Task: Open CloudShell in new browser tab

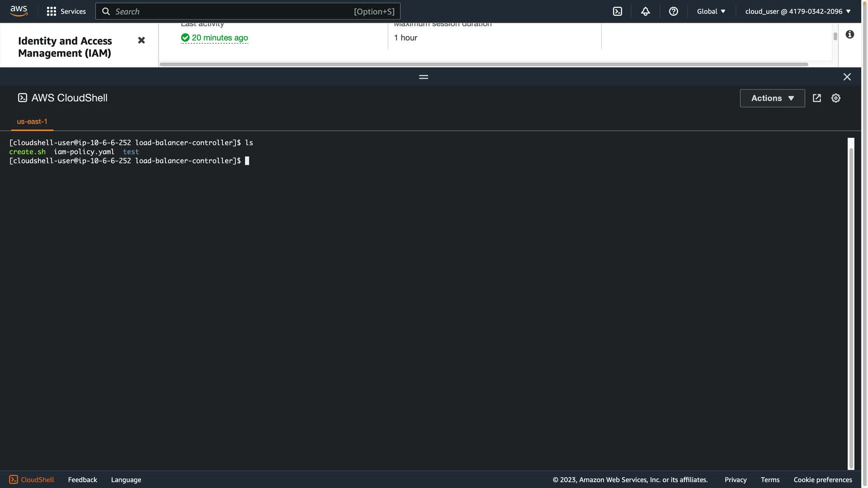Action: 816,98
